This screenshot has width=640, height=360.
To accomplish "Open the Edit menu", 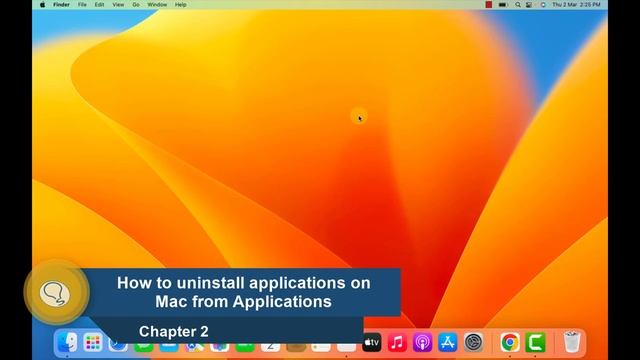I will 99,5.
